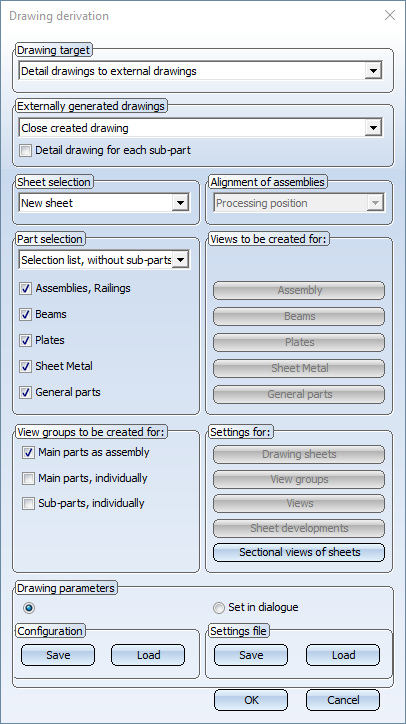Uncheck the Assemblies, Railings checkbox
This screenshot has height=724, width=406.
(x=25, y=289)
